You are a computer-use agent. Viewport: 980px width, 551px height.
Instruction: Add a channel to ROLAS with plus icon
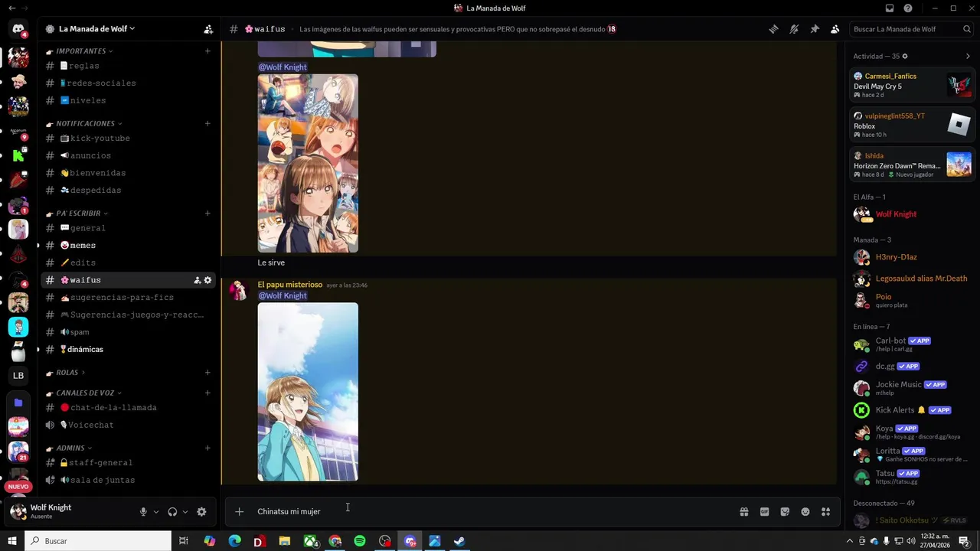pyautogui.click(x=207, y=373)
